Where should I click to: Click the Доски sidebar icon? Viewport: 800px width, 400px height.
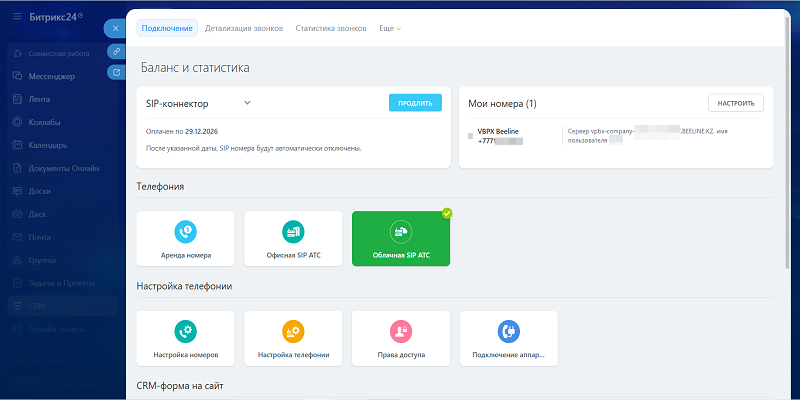tap(17, 191)
